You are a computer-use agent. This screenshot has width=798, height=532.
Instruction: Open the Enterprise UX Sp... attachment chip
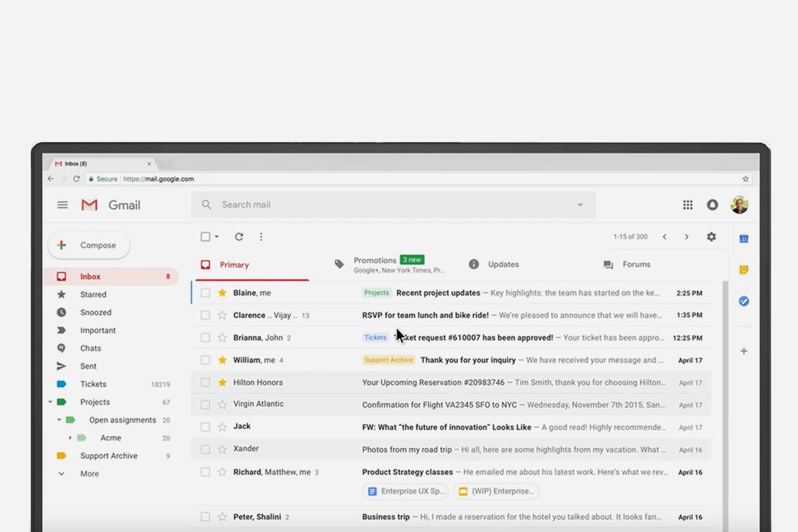[405, 491]
